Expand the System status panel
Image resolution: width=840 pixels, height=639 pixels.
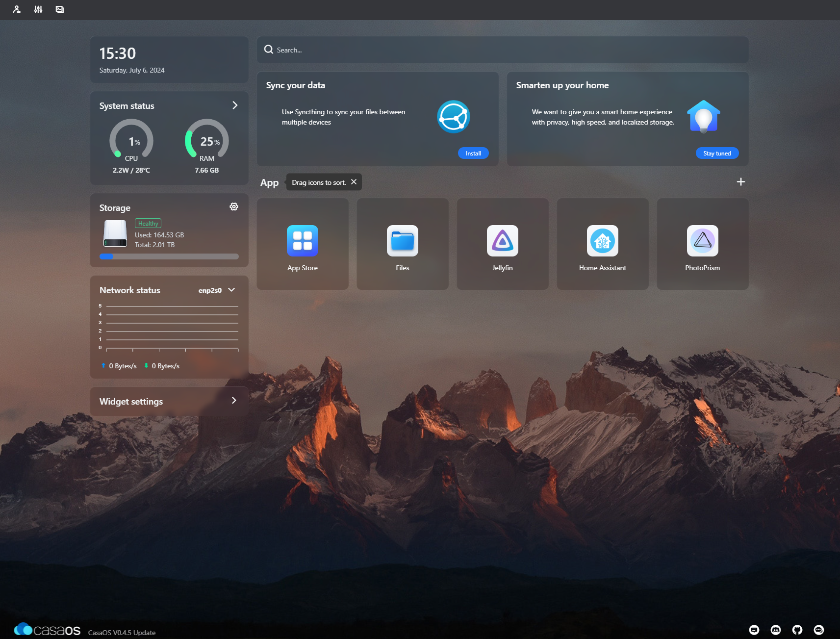(x=235, y=105)
